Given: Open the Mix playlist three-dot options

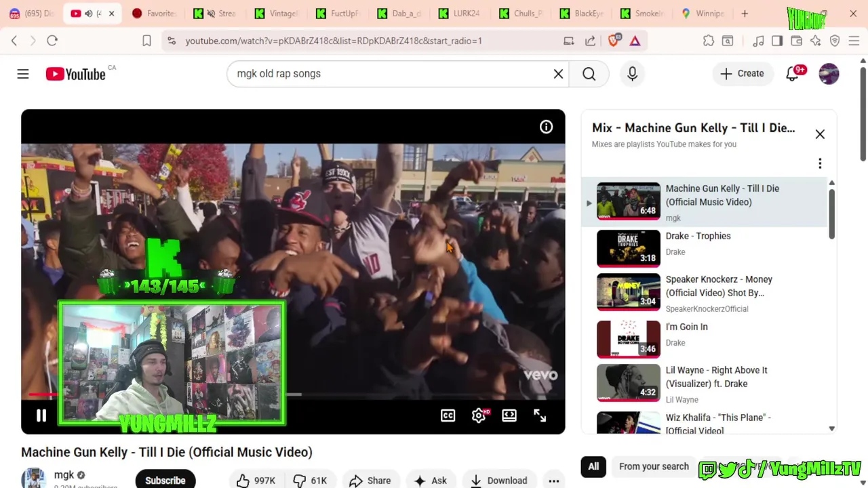Looking at the screenshot, I should pyautogui.click(x=820, y=163).
